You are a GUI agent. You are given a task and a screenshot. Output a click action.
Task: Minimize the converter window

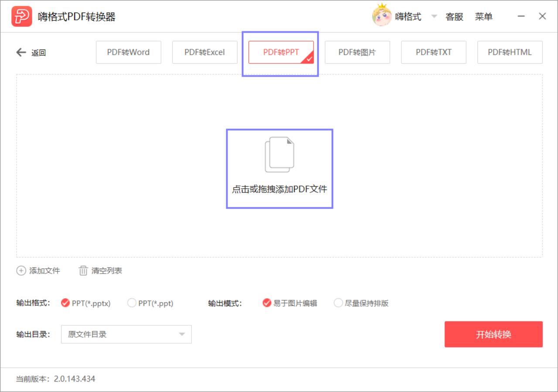[x=521, y=17]
